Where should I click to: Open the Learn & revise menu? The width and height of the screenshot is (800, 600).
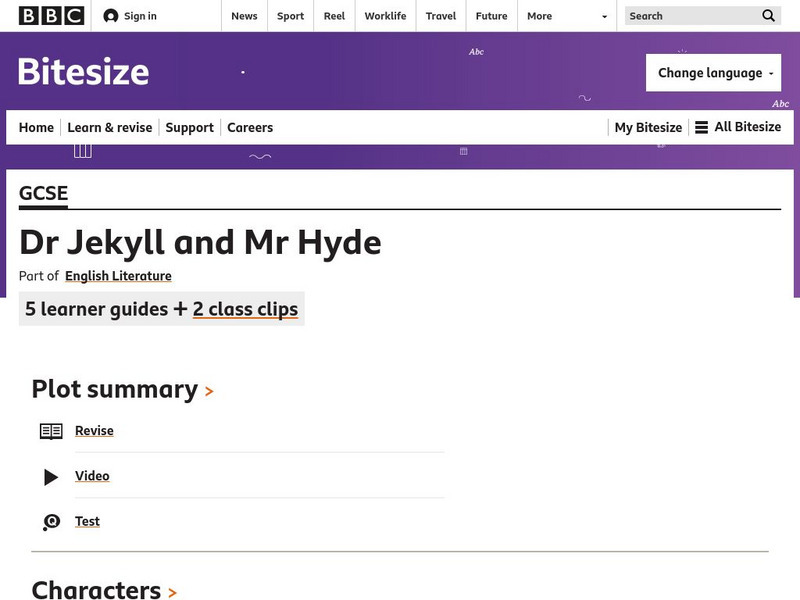110,127
